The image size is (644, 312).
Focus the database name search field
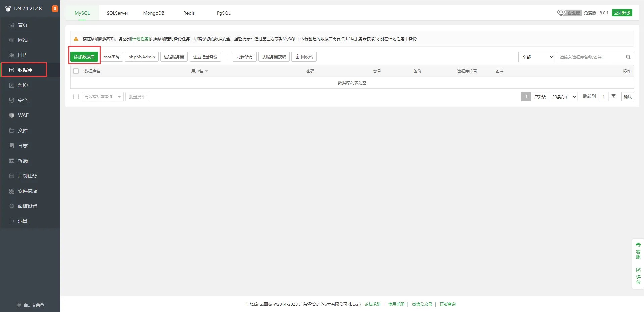[595, 57]
